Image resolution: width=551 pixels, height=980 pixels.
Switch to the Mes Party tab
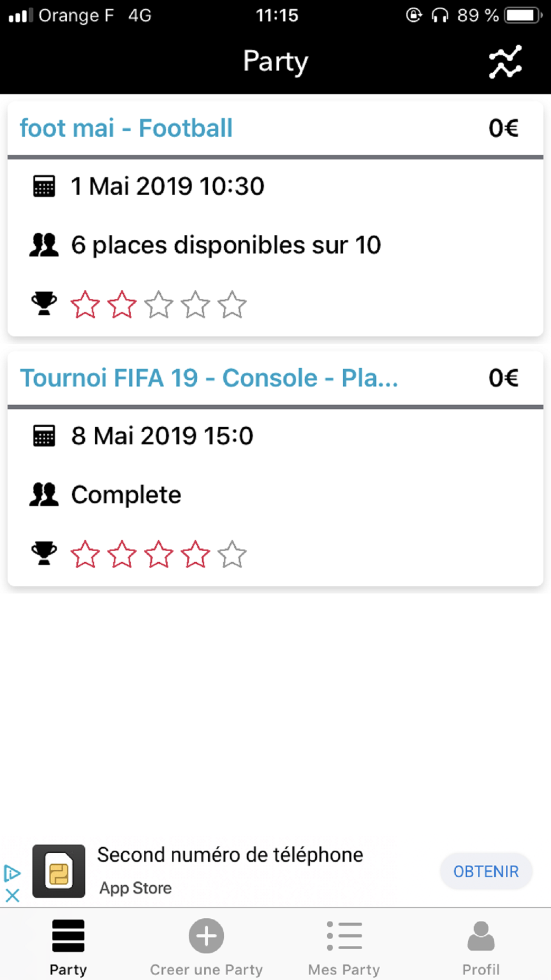tap(344, 947)
